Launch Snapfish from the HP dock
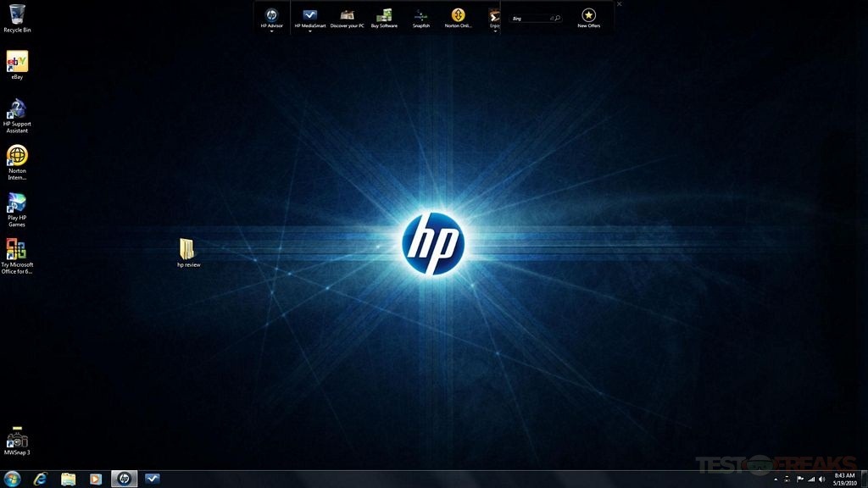Viewport: 868px width, 488px height. click(420, 15)
